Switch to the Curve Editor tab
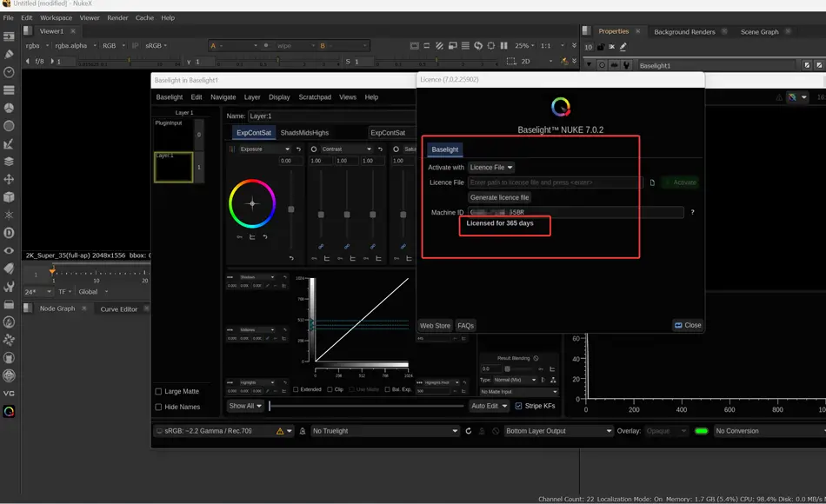Image resolution: width=826 pixels, height=504 pixels. 118,309
